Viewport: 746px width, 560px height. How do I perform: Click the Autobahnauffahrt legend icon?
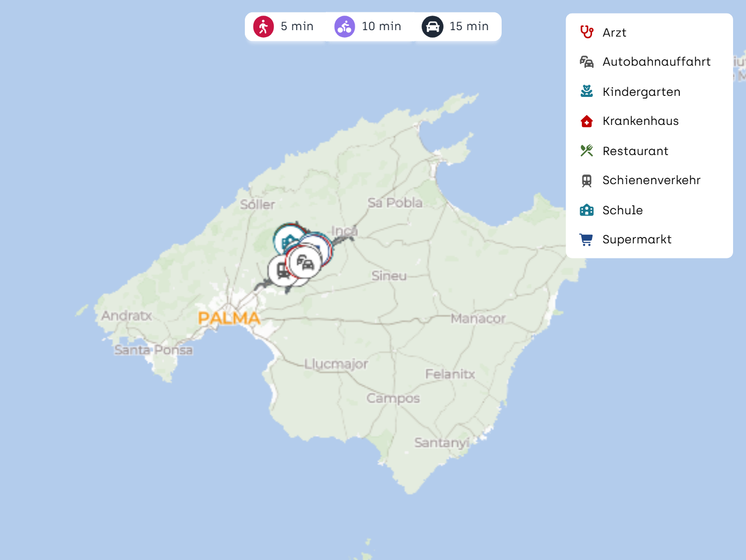(587, 62)
